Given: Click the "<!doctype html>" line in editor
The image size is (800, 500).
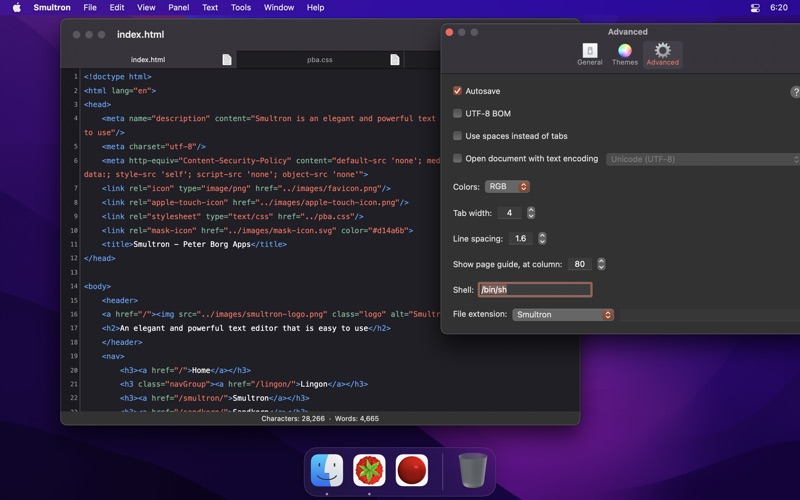Looking at the screenshot, I should pos(118,77).
